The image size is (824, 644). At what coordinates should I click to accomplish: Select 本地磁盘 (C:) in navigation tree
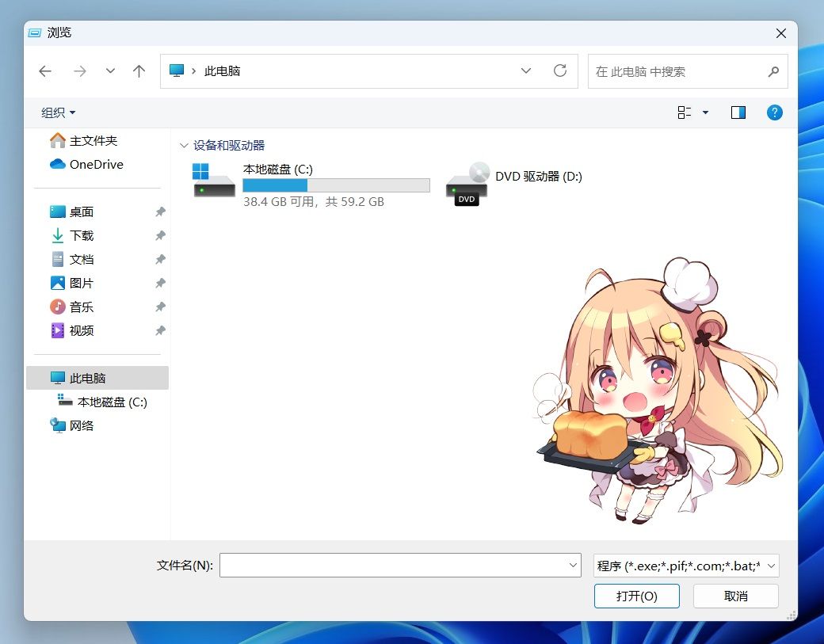tap(102, 402)
